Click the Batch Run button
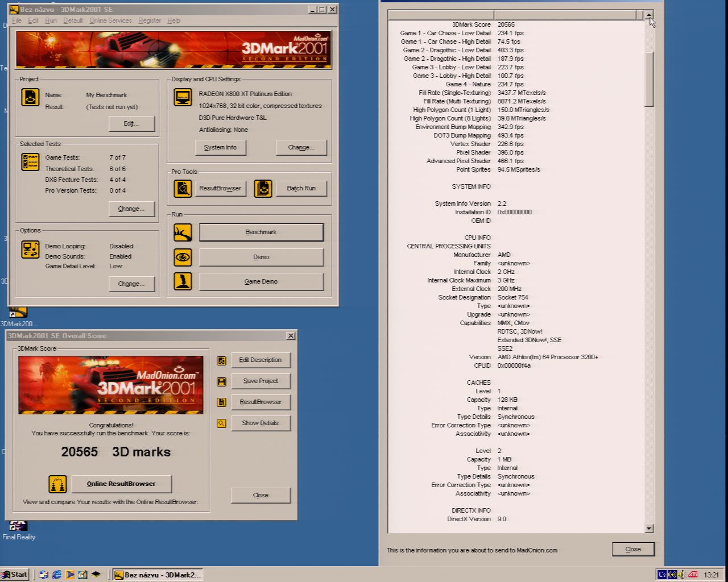This screenshot has height=582, width=728. [x=301, y=188]
